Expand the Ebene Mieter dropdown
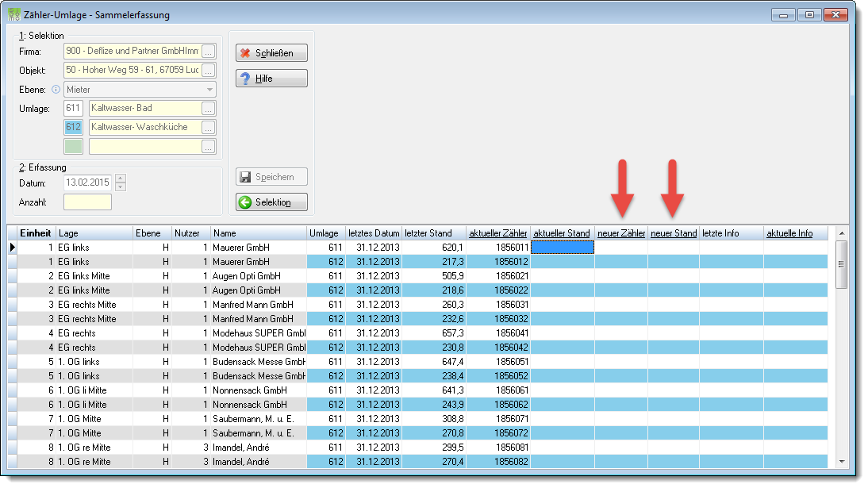 point(209,90)
